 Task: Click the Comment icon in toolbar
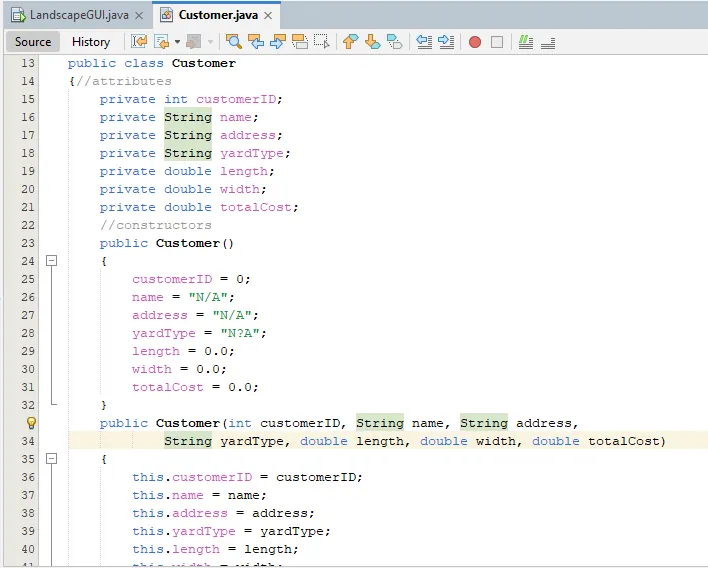pyautogui.click(x=526, y=42)
